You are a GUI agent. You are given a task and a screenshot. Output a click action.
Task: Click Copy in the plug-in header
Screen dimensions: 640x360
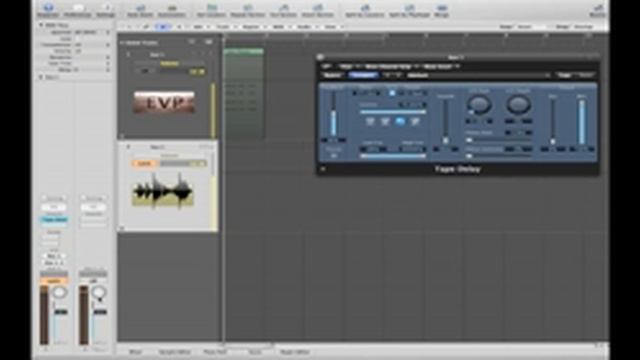coord(565,75)
